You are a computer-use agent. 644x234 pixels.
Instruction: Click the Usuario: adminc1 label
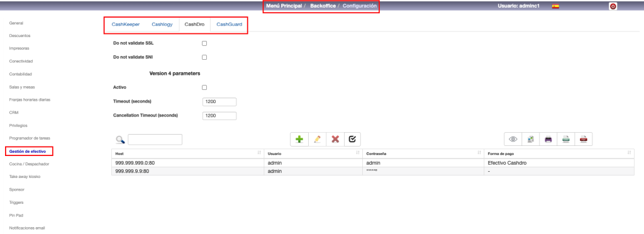(518, 6)
